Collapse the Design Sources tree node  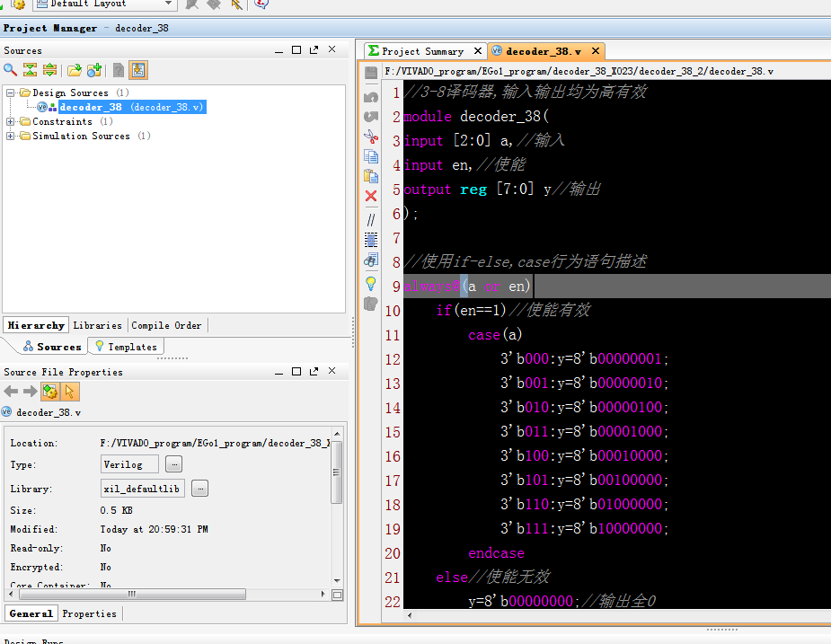pyautogui.click(x=10, y=93)
